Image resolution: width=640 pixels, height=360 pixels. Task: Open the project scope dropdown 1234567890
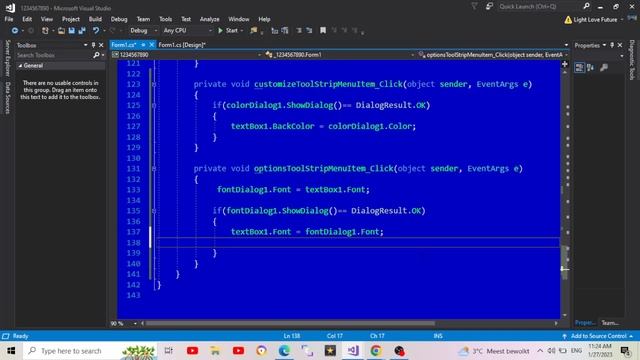[x=187, y=55]
